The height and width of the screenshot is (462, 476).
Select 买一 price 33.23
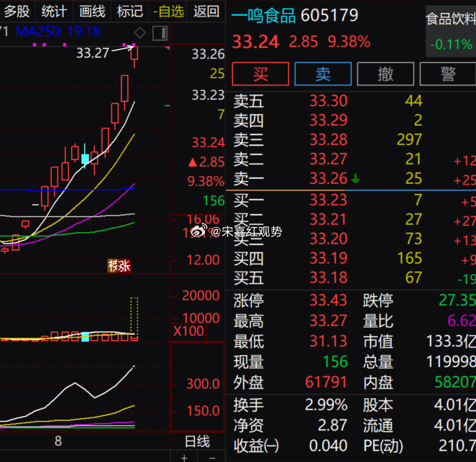point(329,200)
